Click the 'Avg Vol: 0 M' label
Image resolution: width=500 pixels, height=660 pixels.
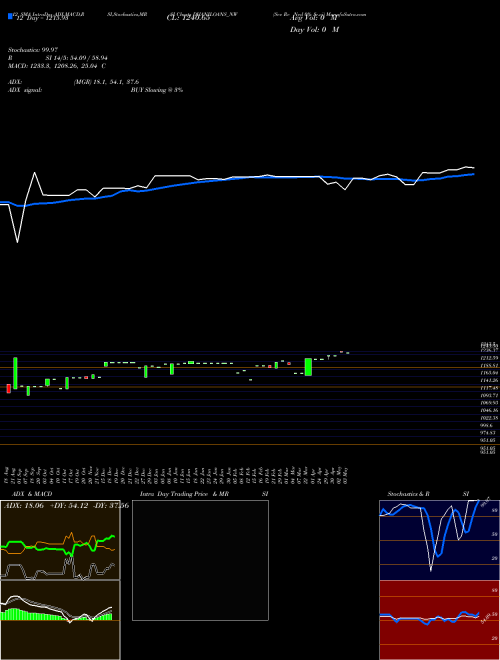point(316,18)
